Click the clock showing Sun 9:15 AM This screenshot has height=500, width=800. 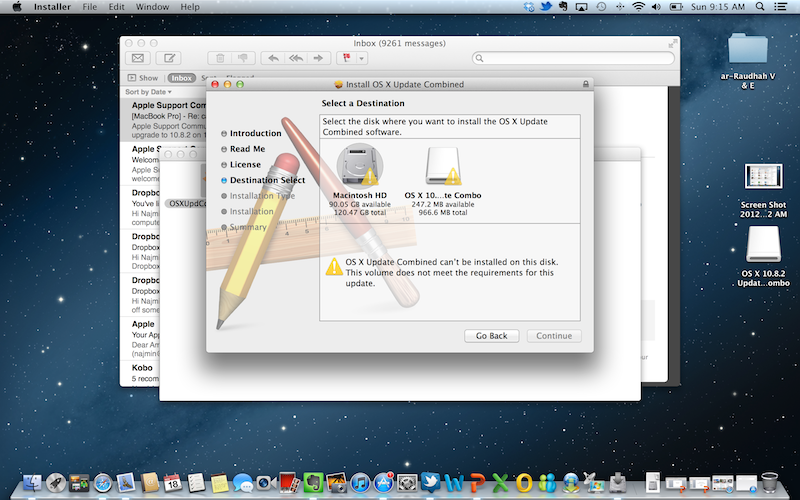[x=718, y=7]
